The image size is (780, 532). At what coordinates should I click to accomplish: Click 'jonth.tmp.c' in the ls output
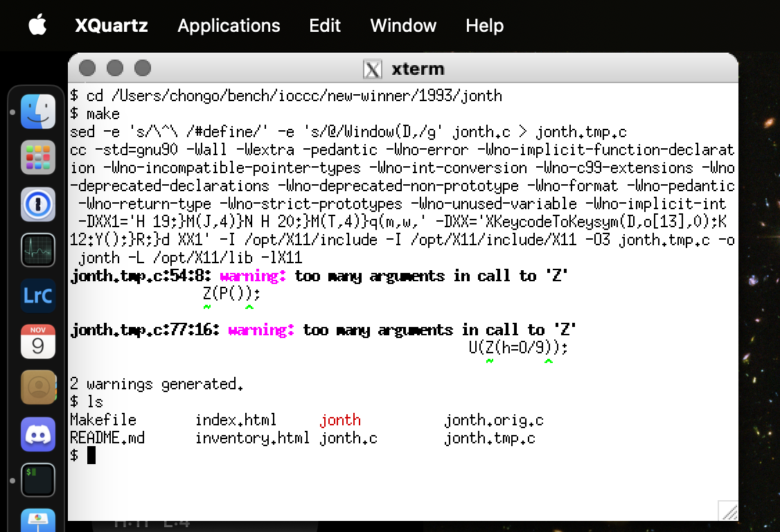click(490, 438)
